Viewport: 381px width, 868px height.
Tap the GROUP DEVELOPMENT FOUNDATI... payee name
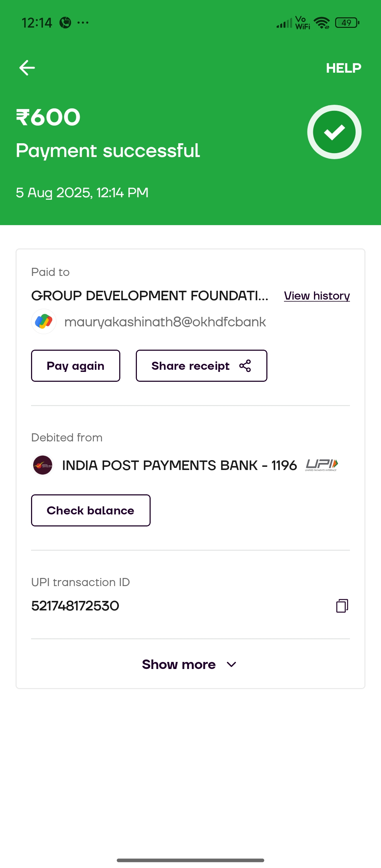pyautogui.click(x=150, y=296)
